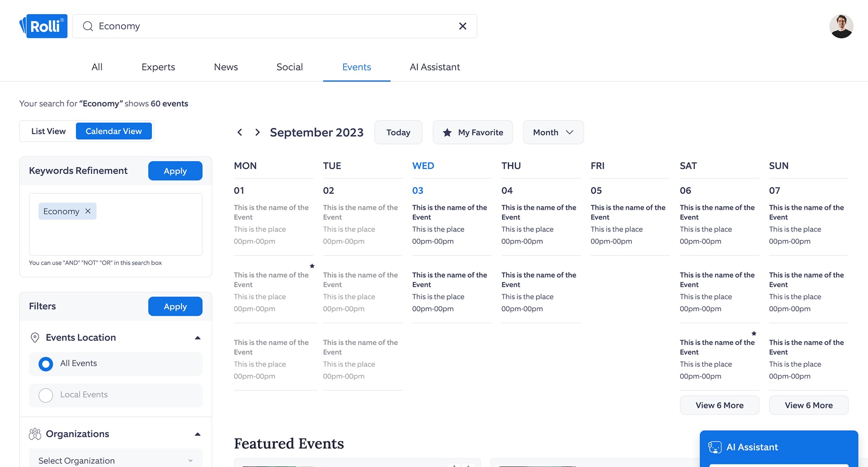The height and width of the screenshot is (467, 868).
Task: Click View 6 More under Sunday
Action: click(x=809, y=405)
